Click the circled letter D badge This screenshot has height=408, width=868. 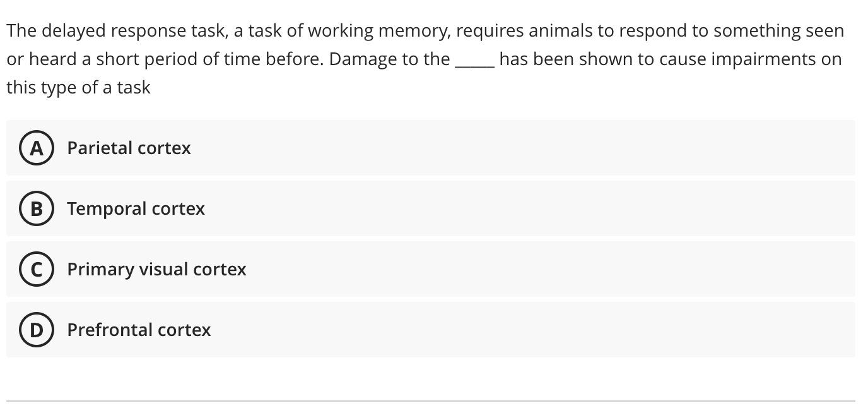point(37,330)
